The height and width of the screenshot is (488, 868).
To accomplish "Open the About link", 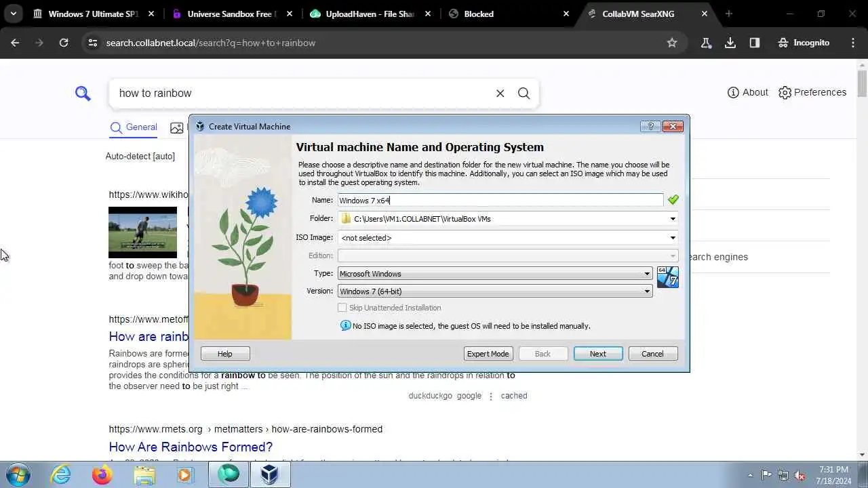I will (x=747, y=92).
